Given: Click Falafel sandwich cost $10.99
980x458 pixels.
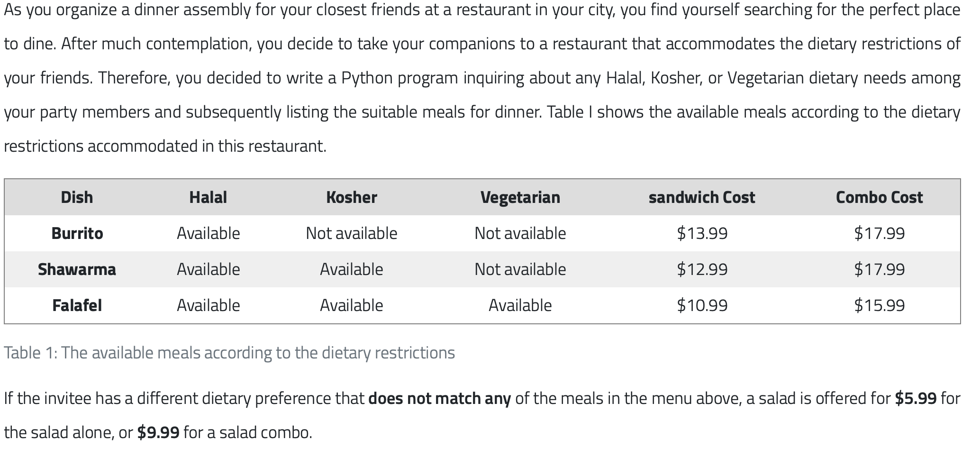Looking at the screenshot, I should (x=702, y=305).
